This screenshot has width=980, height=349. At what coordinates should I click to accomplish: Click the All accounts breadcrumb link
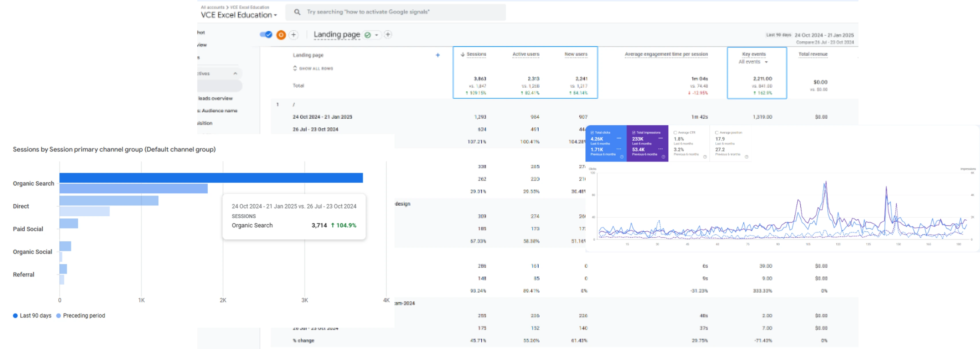click(x=212, y=7)
